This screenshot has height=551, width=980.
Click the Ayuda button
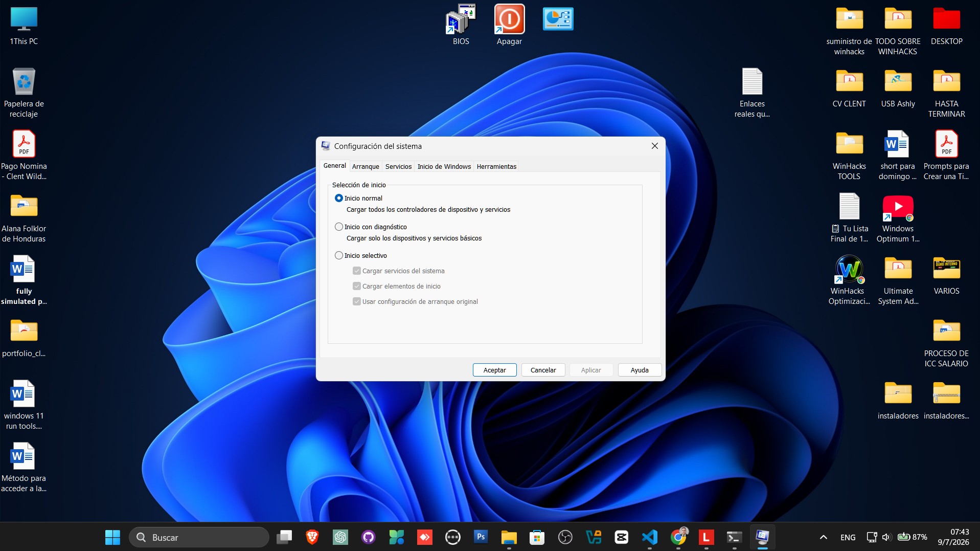pos(640,370)
